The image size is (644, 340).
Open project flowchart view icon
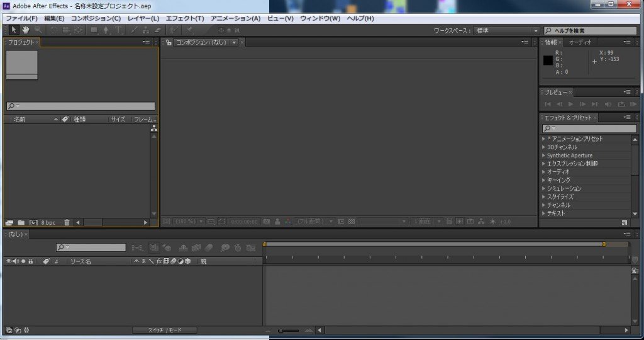154,128
